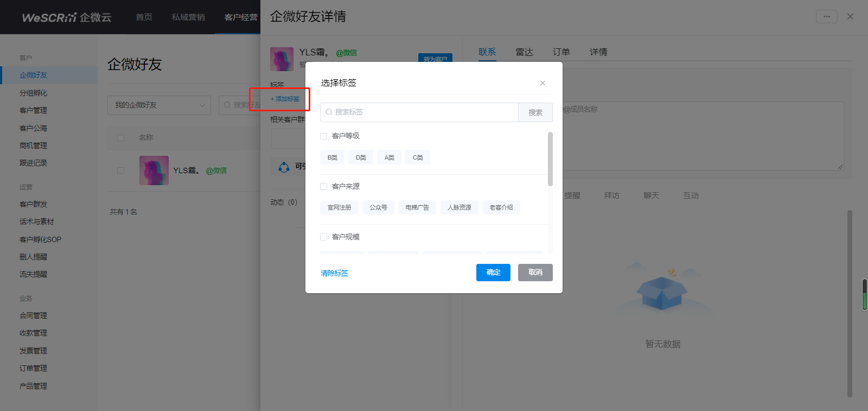Screen dimensions: 868x411
Task: Close the 选择标签 dialog with X icon
Action: pos(542,83)
